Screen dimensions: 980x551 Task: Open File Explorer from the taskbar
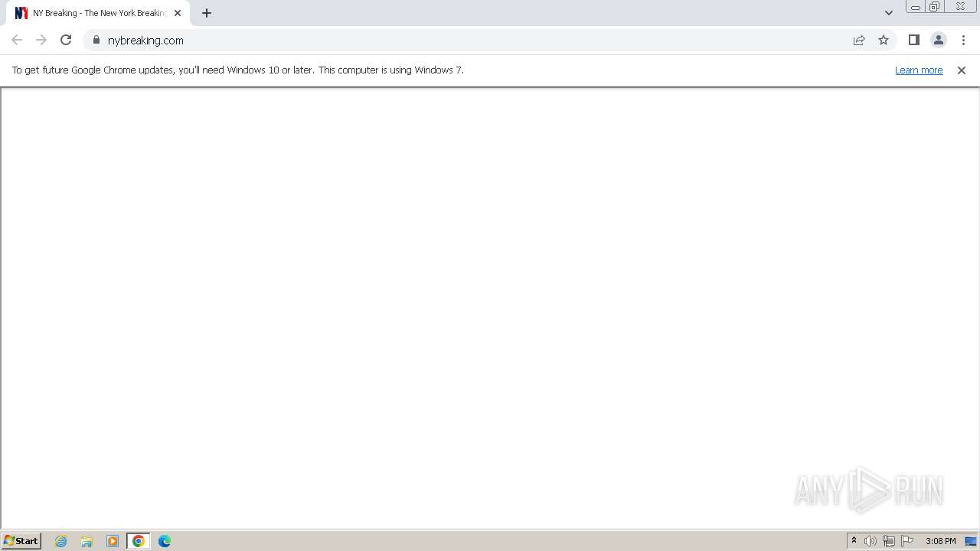87,541
